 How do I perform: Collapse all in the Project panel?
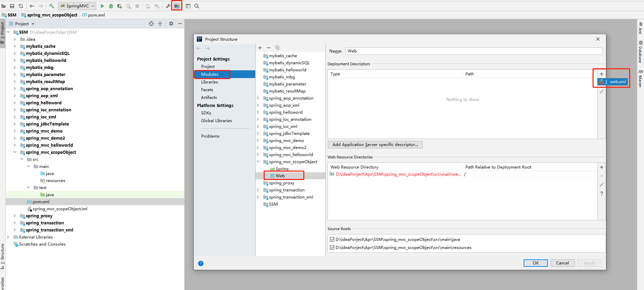click(160, 24)
